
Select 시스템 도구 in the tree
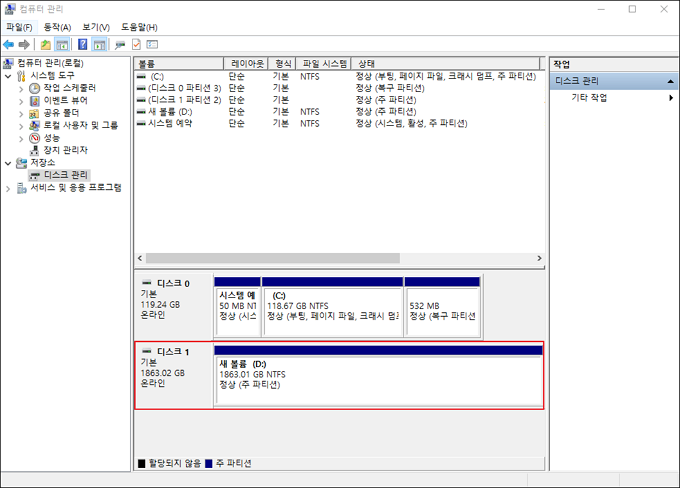pyautogui.click(x=52, y=75)
